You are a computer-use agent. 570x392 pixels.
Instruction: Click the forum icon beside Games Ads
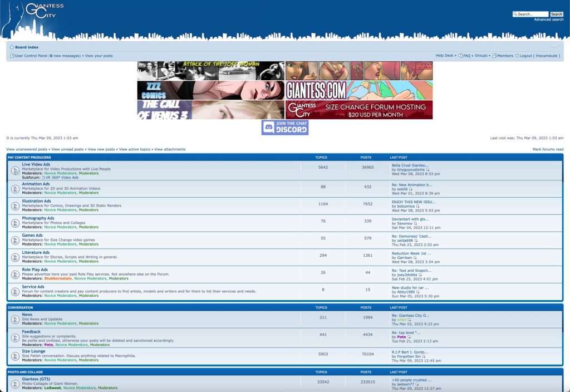pos(15,240)
